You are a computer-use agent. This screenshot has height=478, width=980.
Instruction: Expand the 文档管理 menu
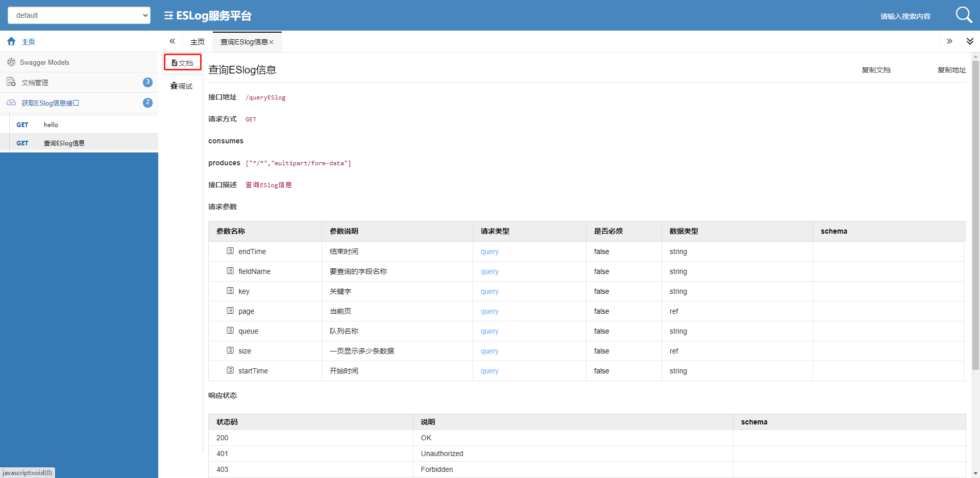[79, 82]
